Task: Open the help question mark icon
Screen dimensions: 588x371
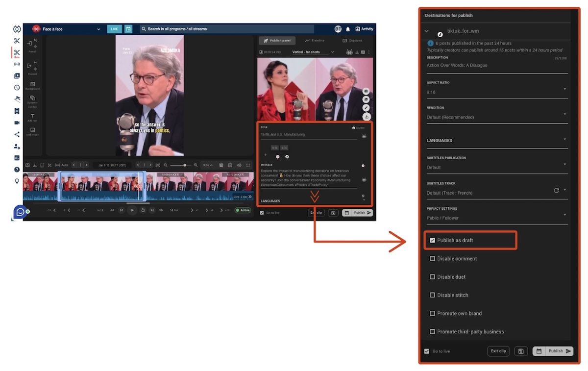Action: [x=17, y=170]
